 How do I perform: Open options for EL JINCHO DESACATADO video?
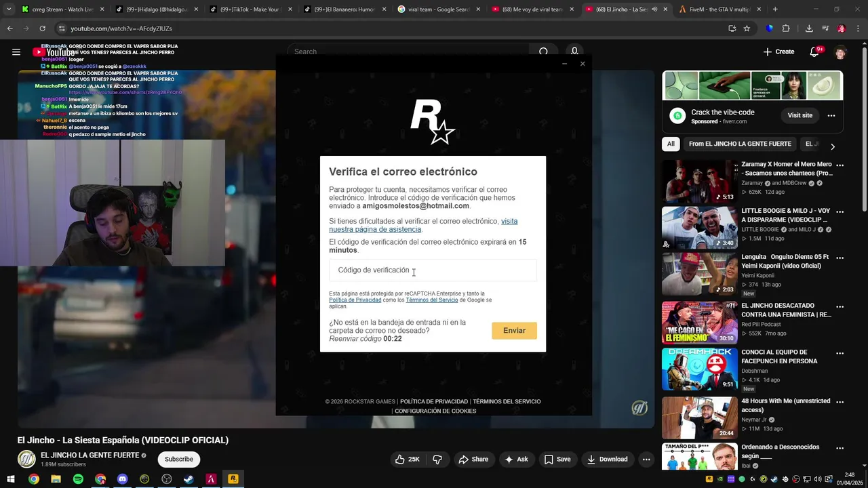(x=840, y=306)
